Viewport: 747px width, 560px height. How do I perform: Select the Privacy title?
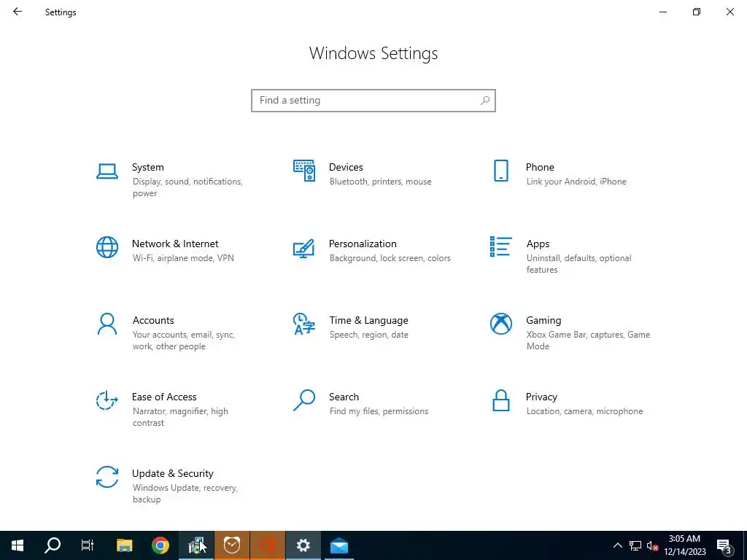point(541,397)
